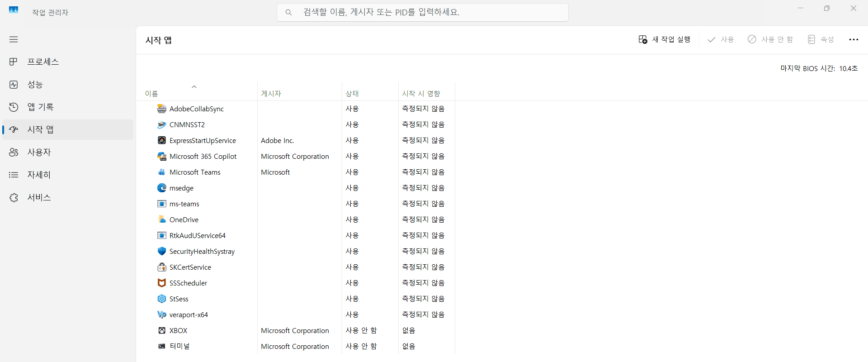Open 속성 properties button
868x362 pixels.
coord(821,39)
